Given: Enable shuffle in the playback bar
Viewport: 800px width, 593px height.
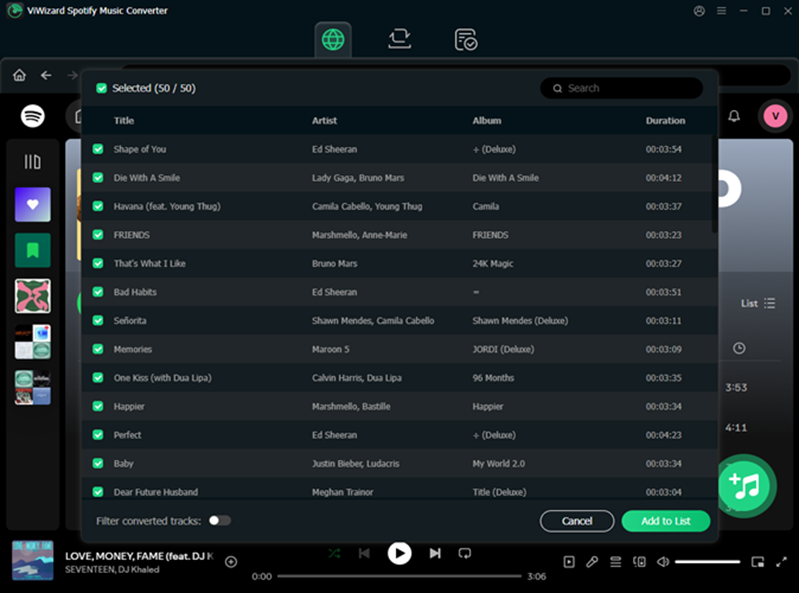Looking at the screenshot, I should point(334,553).
